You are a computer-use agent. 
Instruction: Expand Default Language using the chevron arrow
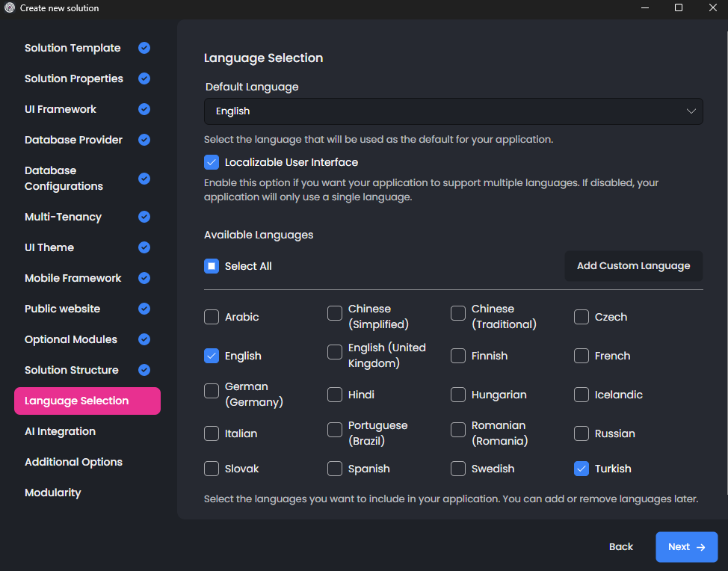pos(691,111)
